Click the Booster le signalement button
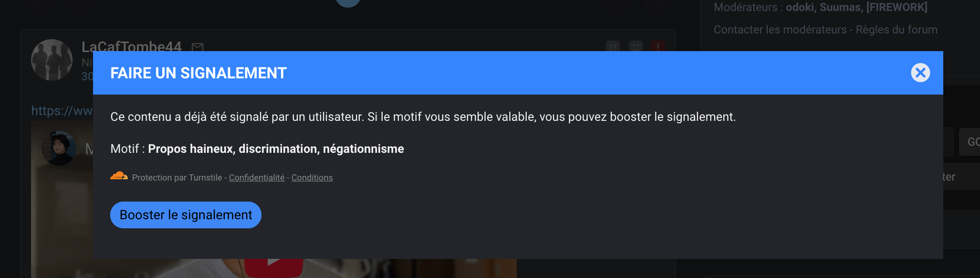980x278 pixels. 186,215
